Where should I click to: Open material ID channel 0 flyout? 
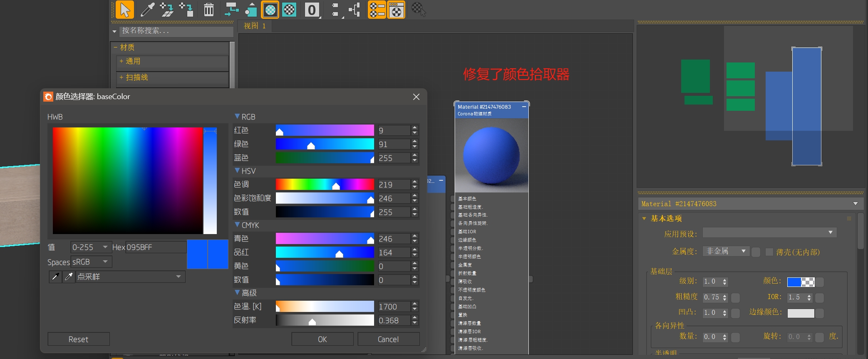point(312,10)
